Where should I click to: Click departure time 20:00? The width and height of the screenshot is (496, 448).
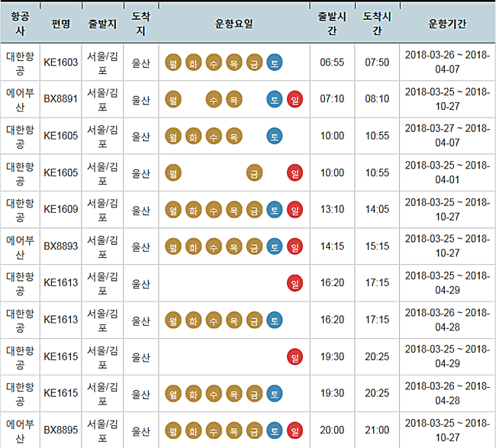(332, 430)
